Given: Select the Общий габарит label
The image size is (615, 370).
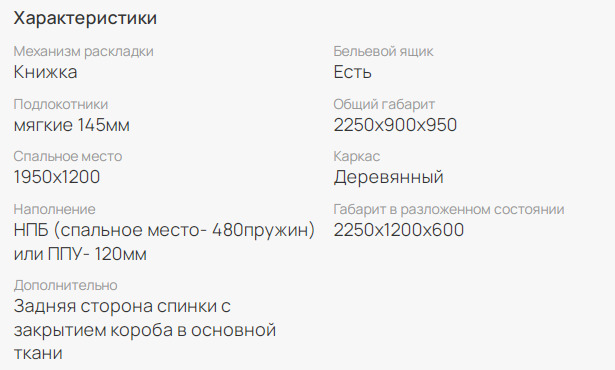Looking at the screenshot, I should coord(384,104).
